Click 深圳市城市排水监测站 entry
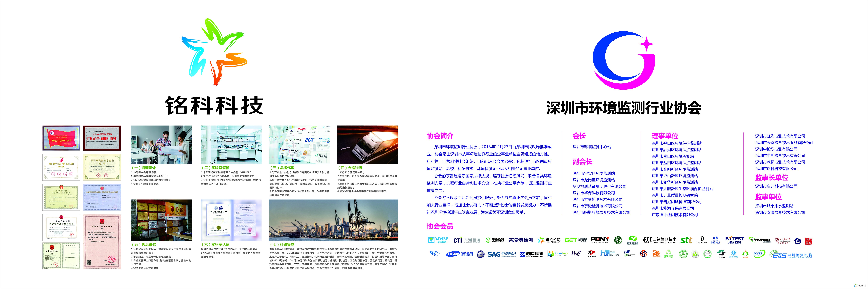The width and height of the screenshot is (868, 289). point(774,206)
